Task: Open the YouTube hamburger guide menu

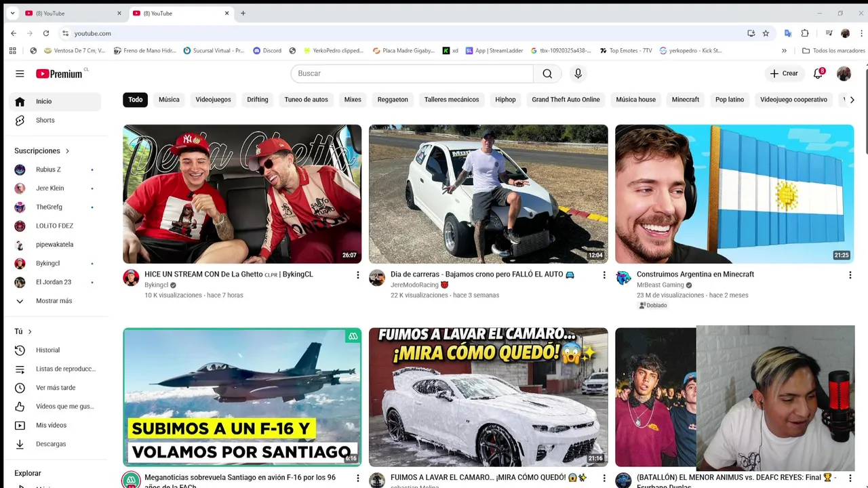Action: (20, 73)
